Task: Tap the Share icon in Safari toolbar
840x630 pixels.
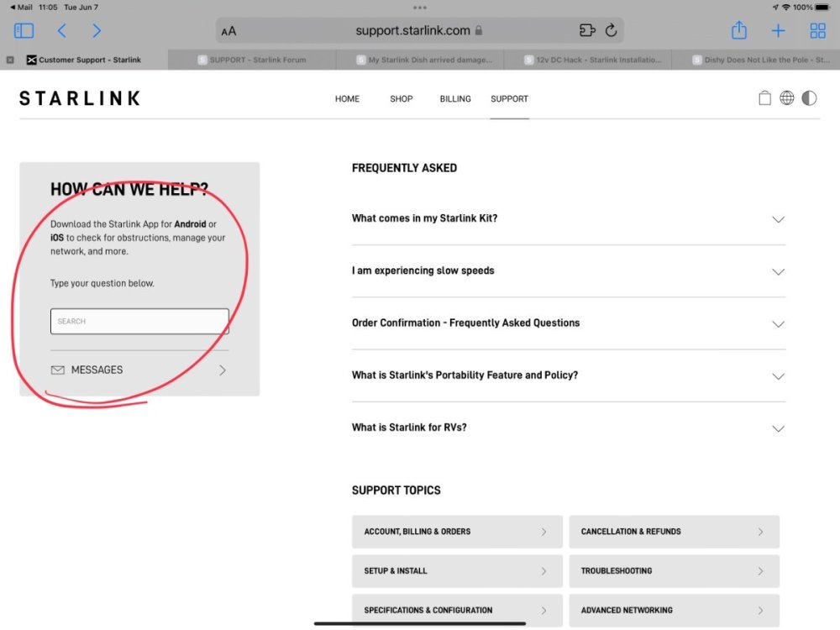Action: [738, 31]
